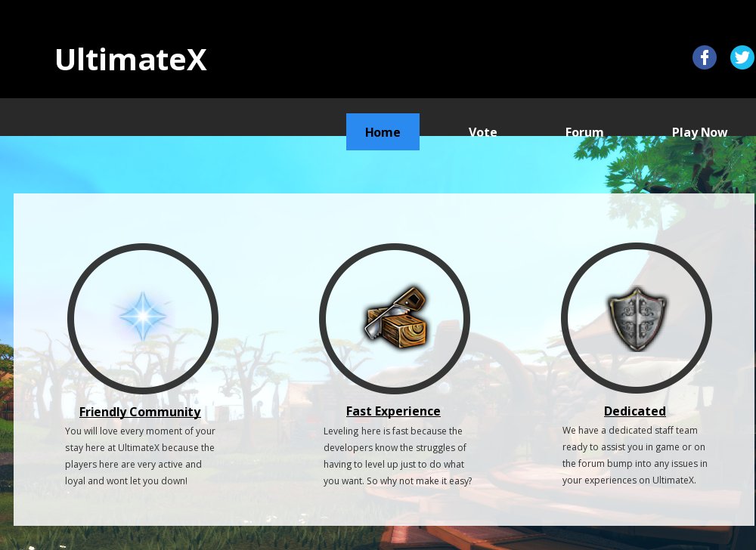Click the saw and wood plank icon

pyautogui.click(x=396, y=317)
